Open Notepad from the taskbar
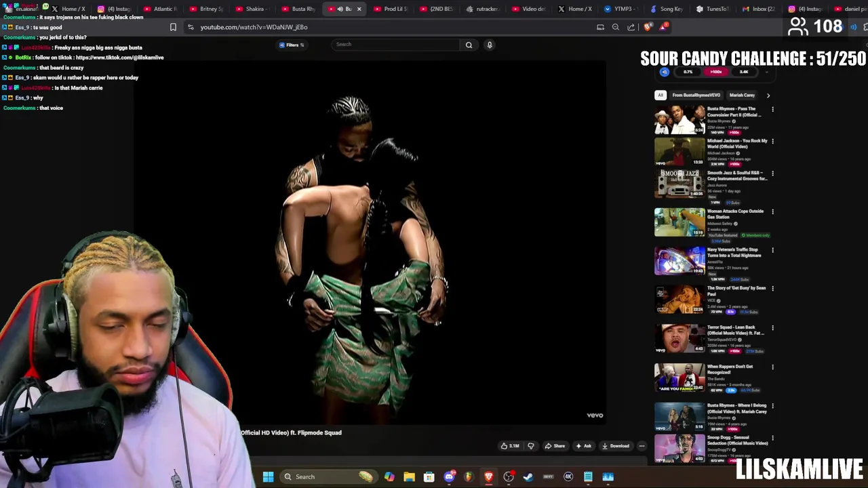Image resolution: width=868 pixels, height=488 pixels. [x=588, y=476]
